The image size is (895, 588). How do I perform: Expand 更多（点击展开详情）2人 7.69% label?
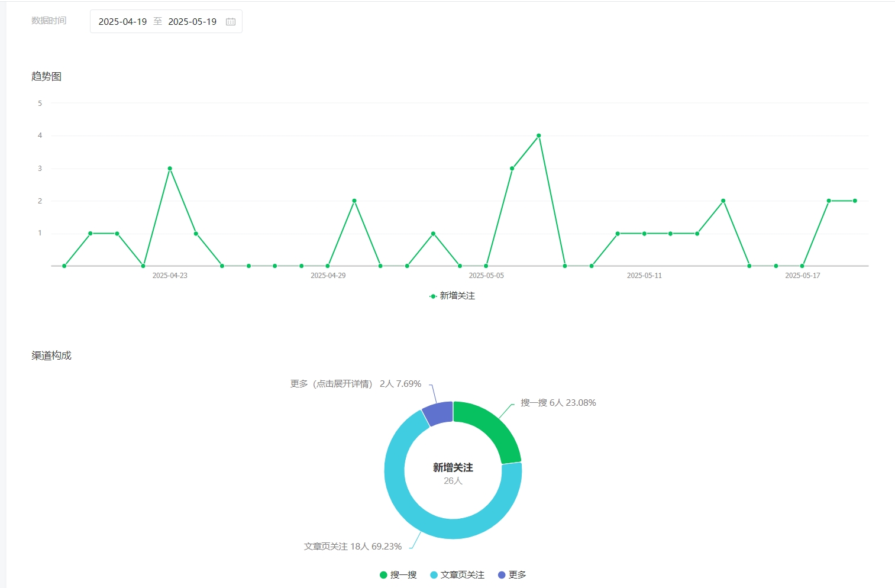pos(356,384)
